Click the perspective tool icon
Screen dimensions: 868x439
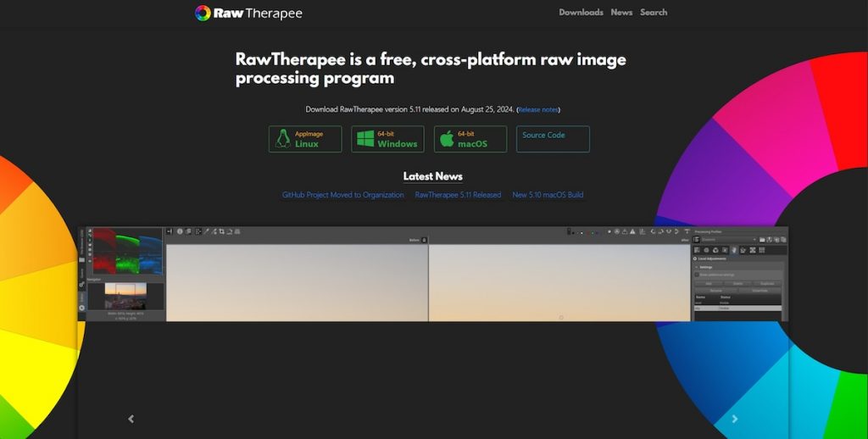(237, 231)
